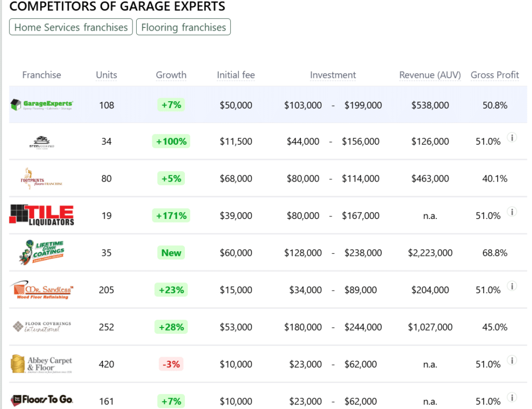Select the $89,000 investment value
The image size is (532, 409).
coord(361,290)
